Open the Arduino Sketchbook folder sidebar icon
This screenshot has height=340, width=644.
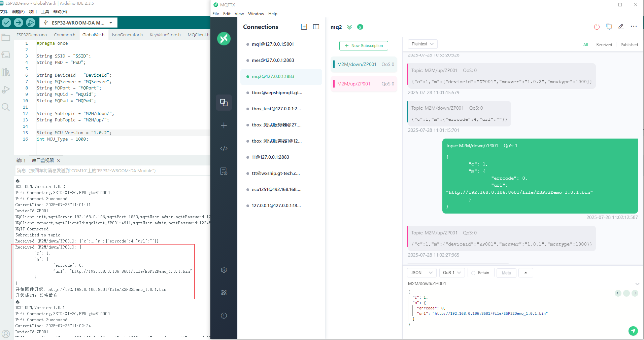point(6,37)
